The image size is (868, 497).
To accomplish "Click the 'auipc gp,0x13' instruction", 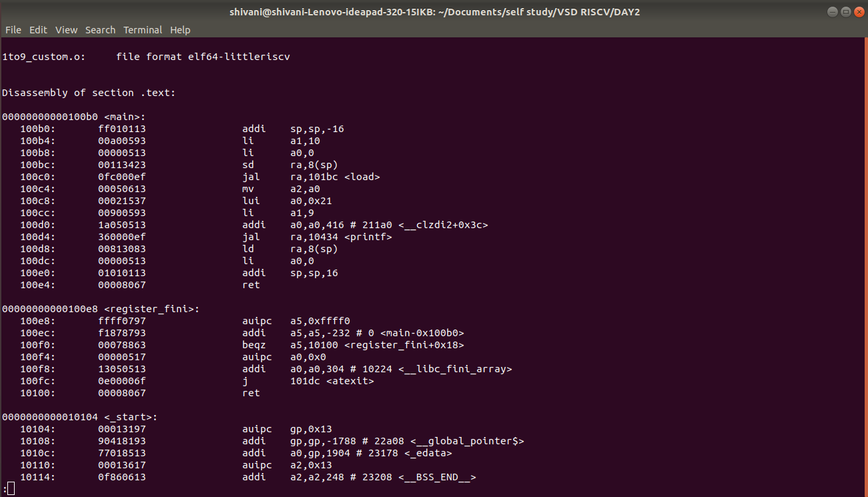I will (287, 429).
